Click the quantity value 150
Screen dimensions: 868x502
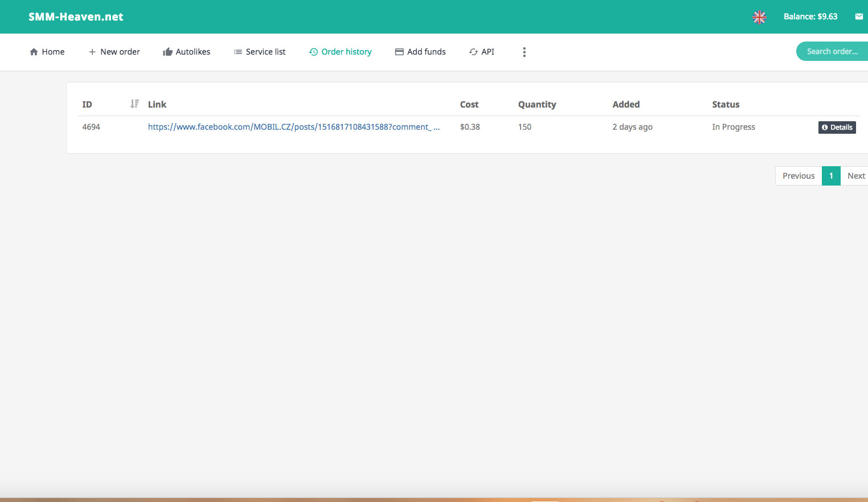tap(525, 127)
